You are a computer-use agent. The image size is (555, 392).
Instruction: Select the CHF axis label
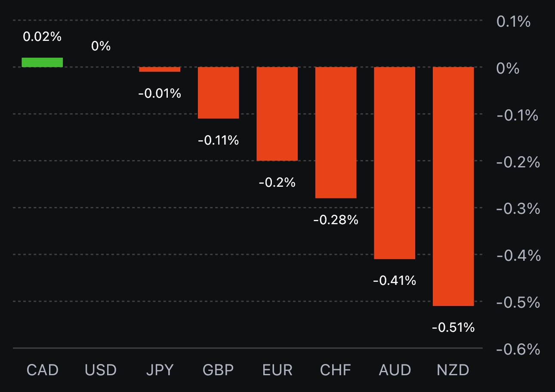336,370
